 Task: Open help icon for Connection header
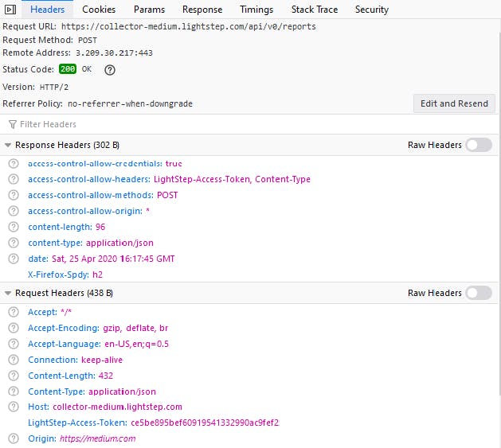(x=14, y=360)
